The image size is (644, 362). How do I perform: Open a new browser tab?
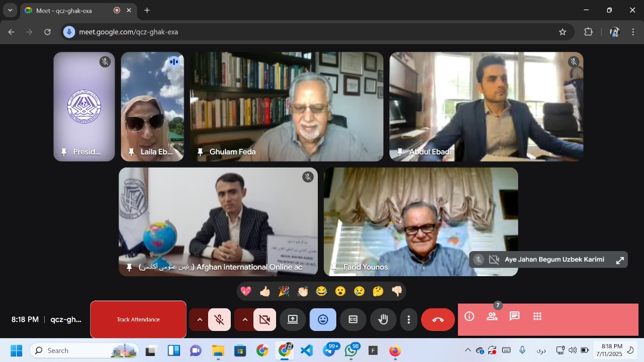tap(147, 10)
